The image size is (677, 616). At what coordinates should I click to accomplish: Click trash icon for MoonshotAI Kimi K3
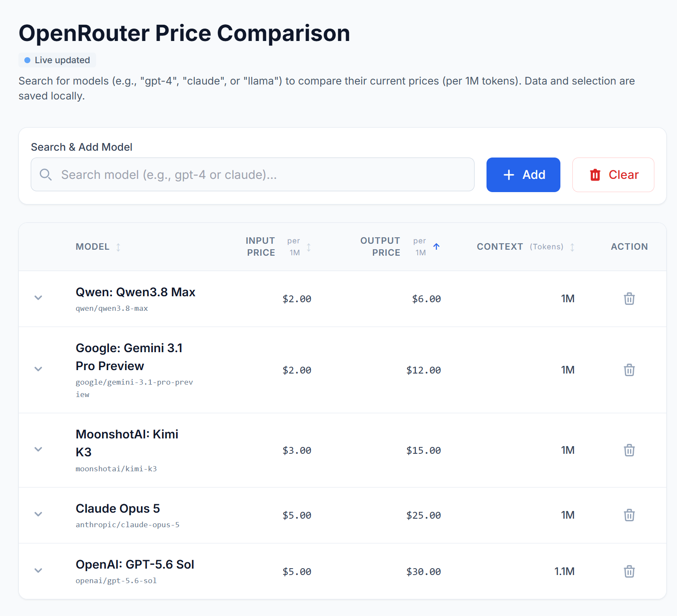point(629,450)
